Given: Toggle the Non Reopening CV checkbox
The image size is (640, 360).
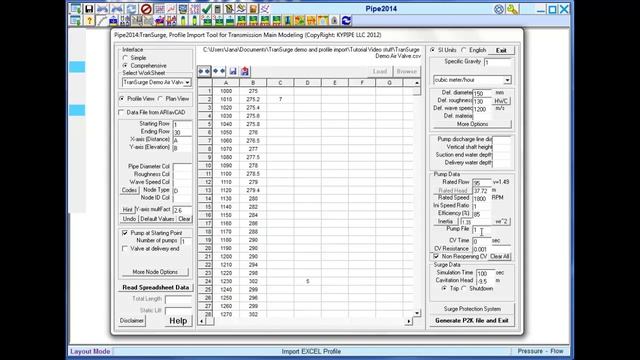Looking at the screenshot, I should 436,256.
